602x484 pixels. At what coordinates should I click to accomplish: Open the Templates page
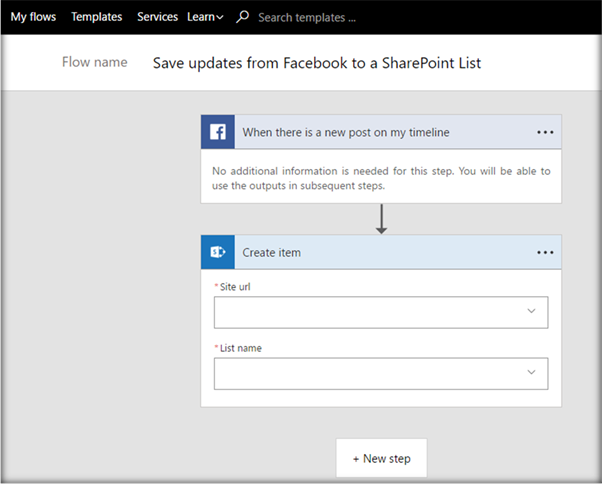coord(97,17)
